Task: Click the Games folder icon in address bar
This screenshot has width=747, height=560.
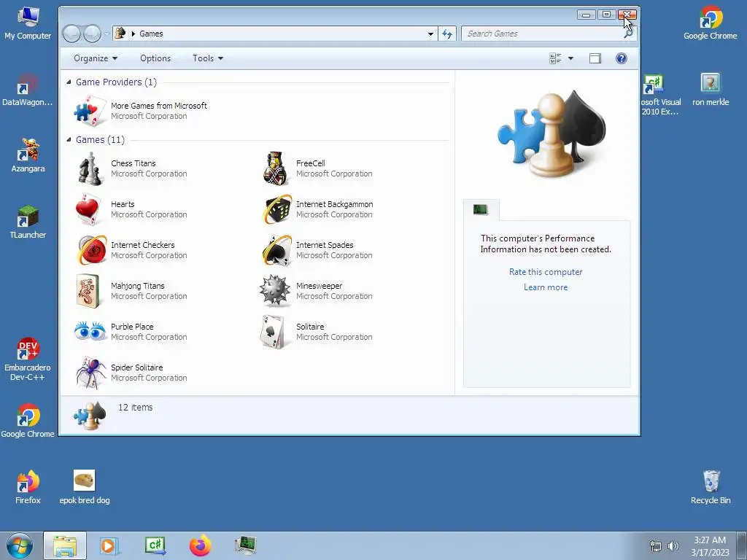Action: click(x=120, y=34)
